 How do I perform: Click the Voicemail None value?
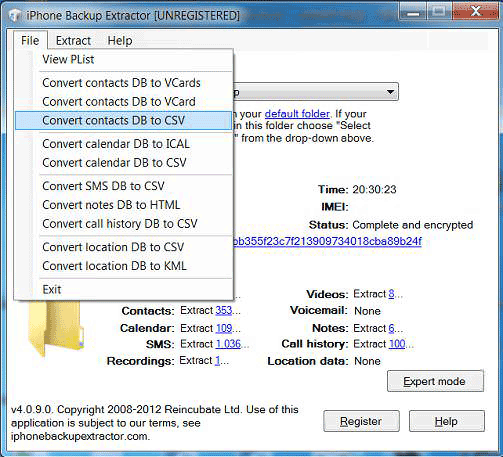[367, 311]
